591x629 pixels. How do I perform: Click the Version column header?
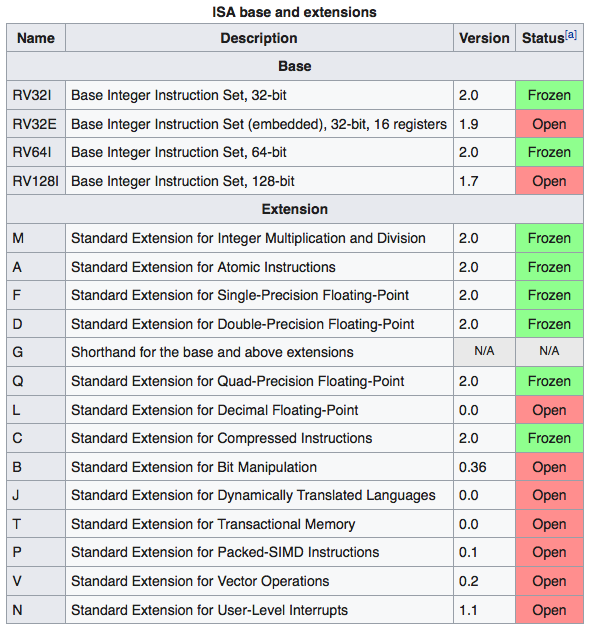(484, 38)
